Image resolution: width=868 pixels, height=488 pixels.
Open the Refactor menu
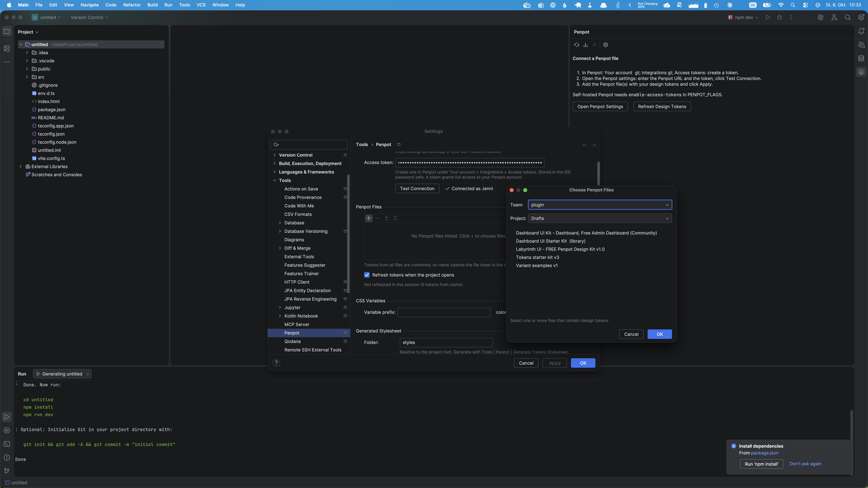[x=132, y=5]
